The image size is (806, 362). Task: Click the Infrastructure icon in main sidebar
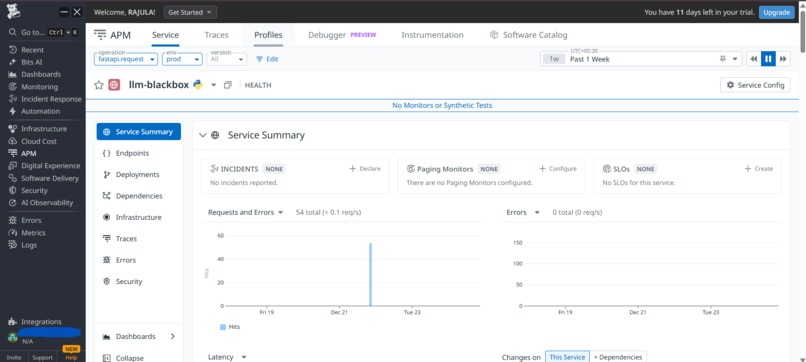click(x=12, y=129)
